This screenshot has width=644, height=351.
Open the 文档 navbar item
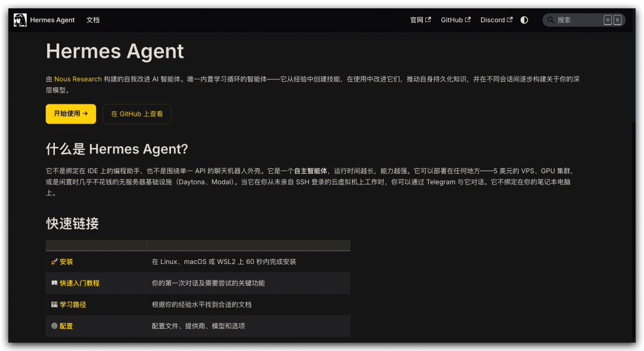click(93, 20)
